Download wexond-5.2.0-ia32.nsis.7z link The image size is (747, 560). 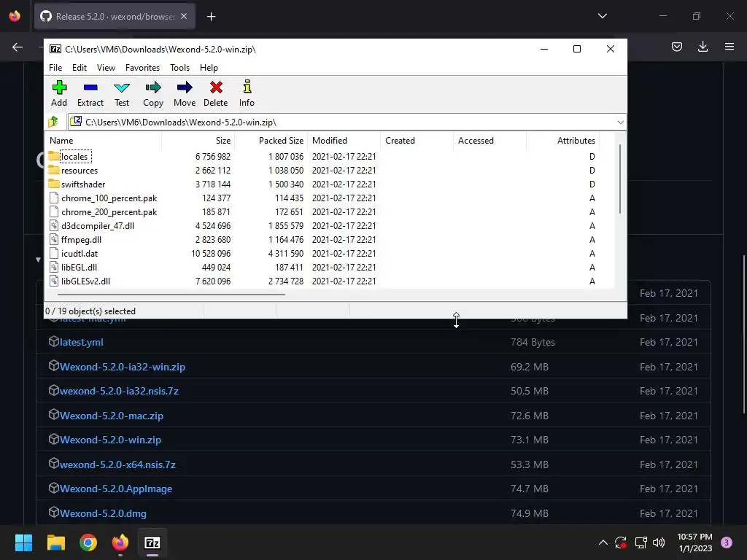119,391
